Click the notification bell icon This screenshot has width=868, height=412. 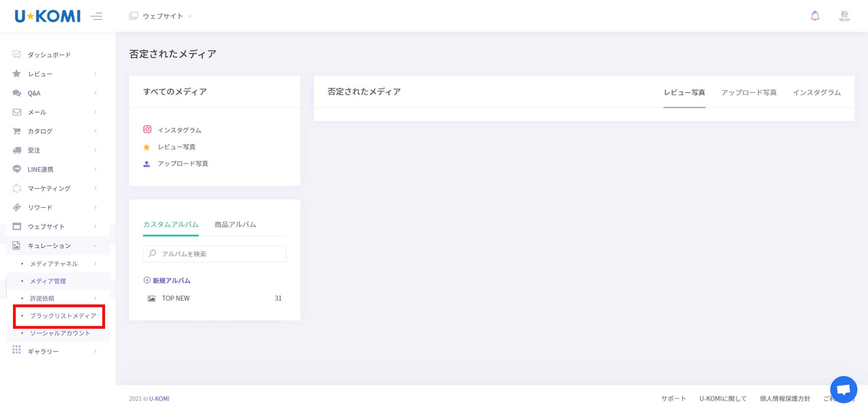(815, 16)
